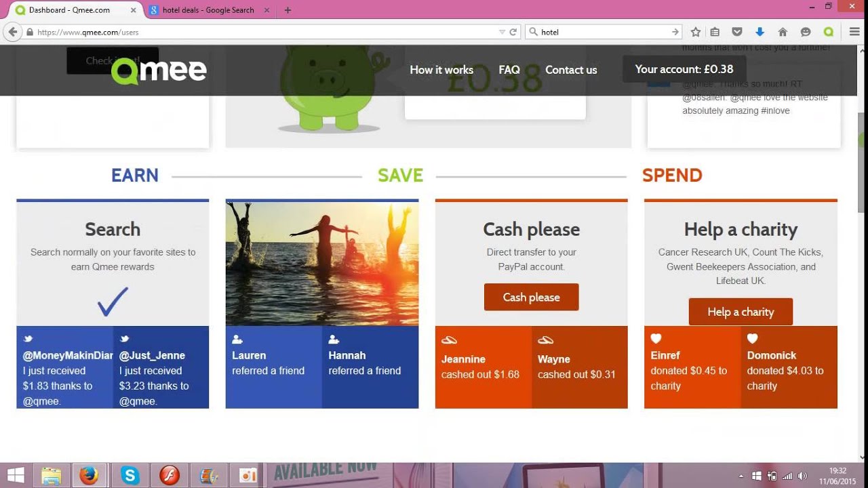Click the beach photo in the Save card

[x=322, y=264]
